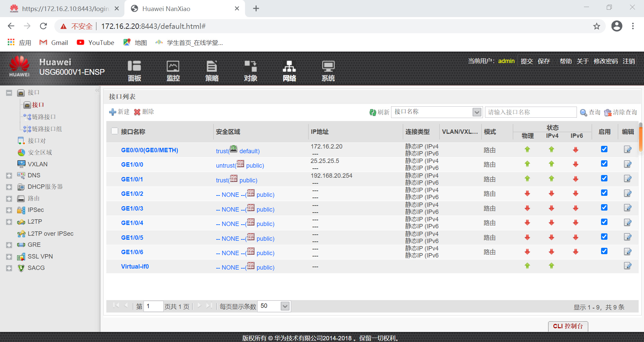644x342 pixels.
Task: Toggle enable checkbox for GE1/0/2
Action: tap(604, 193)
